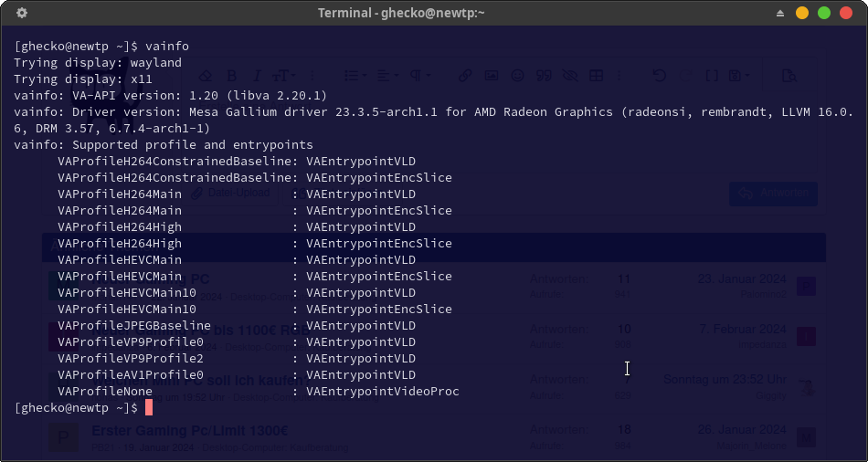Click 'Antworten' button in the forum page behind
Image resolution: width=868 pixels, height=462 pixels.
tap(773, 193)
